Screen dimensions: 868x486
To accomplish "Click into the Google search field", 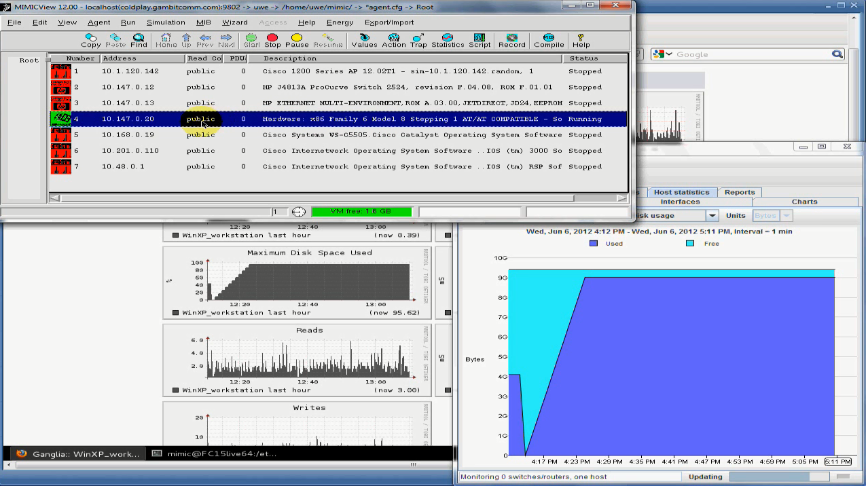I will click(x=753, y=54).
